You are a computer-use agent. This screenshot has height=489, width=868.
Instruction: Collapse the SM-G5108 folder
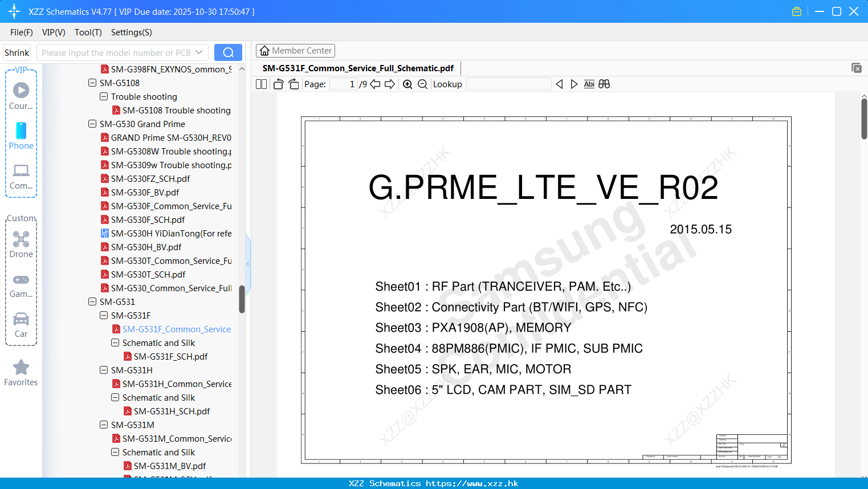[x=92, y=83]
